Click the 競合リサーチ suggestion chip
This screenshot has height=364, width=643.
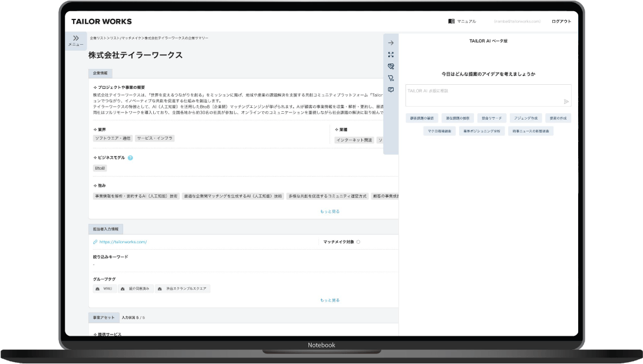(492, 118)
